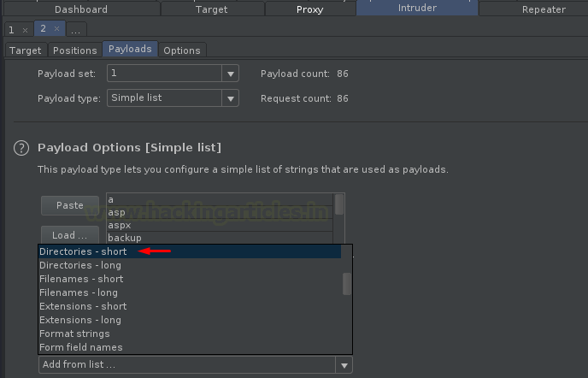Choose Filenames - long list entry
The height and width of the screenshot is (378, 588).
pos(79,292)
